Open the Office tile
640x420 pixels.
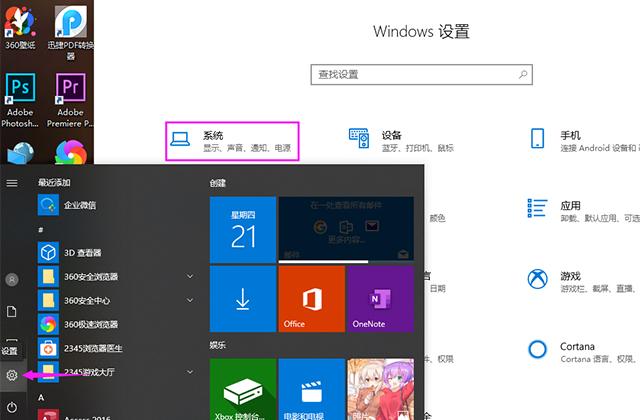coord(312,299)
